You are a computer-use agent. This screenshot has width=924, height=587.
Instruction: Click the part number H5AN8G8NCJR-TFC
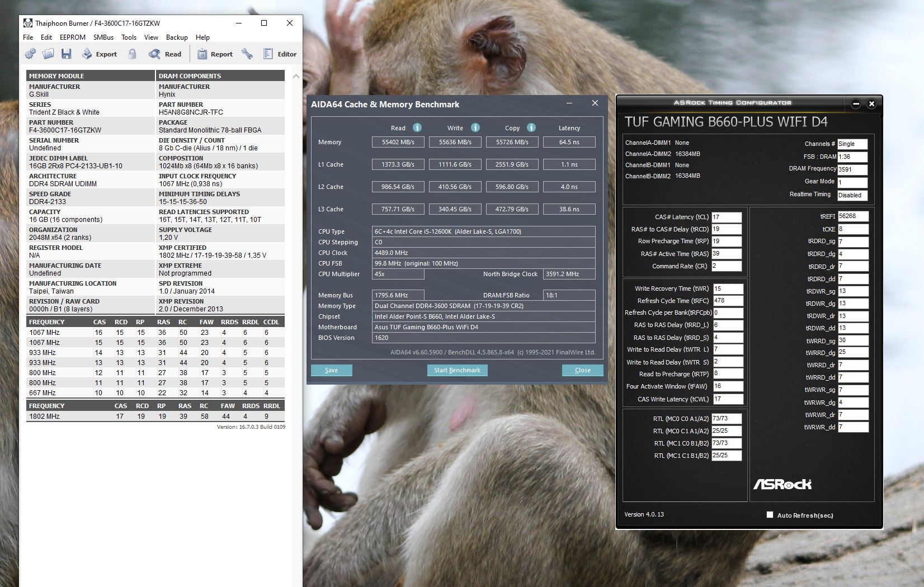coord(191,112)
